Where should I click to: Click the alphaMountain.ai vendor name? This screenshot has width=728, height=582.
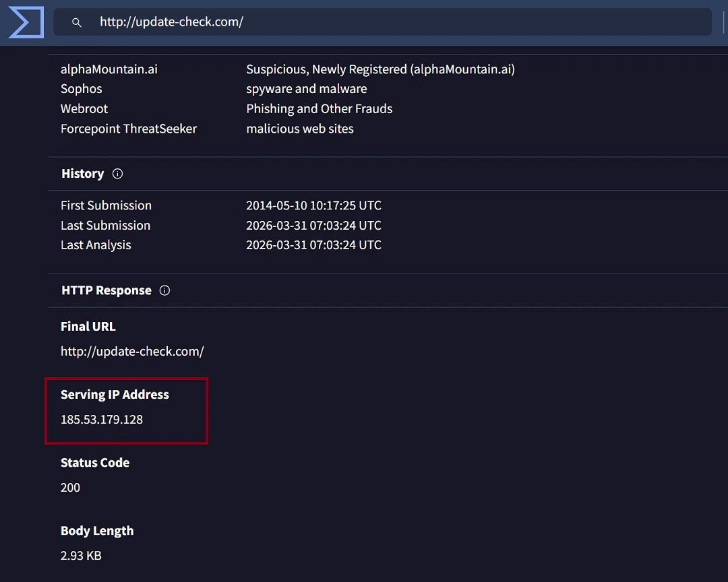click(109, 69)
